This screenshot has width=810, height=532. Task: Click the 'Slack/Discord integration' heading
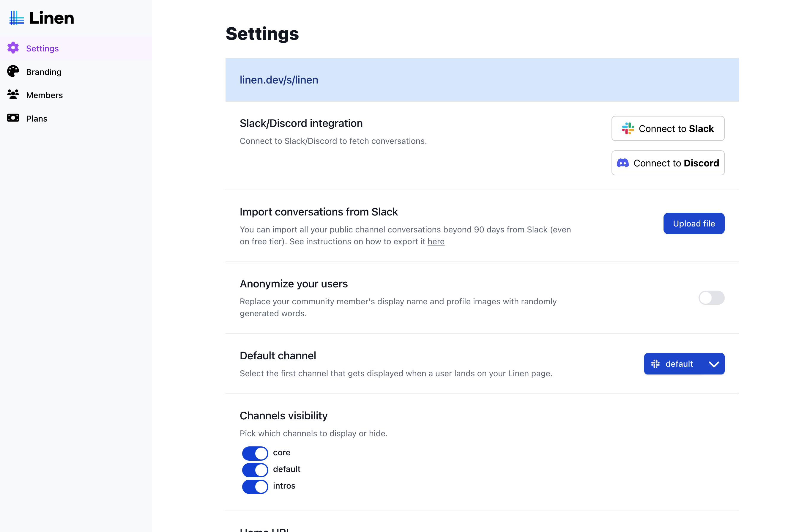(301, 123)
